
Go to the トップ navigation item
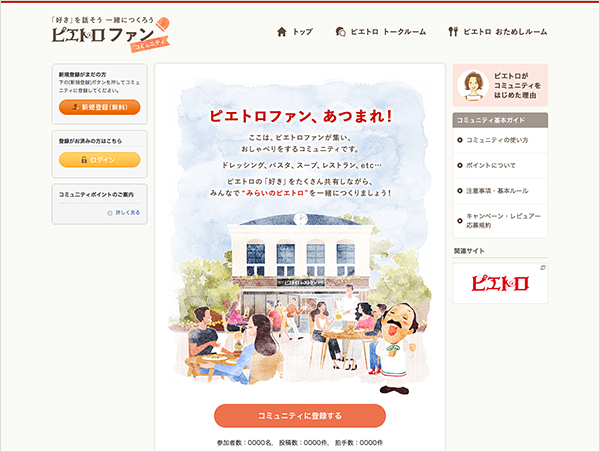tap(295, 32)
